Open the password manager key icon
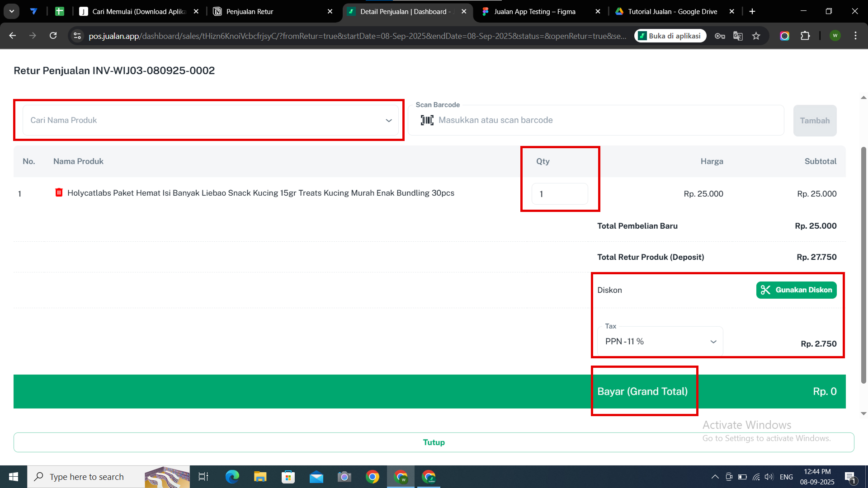Viewport: 868px width, 488px height. tap(720, 36)
